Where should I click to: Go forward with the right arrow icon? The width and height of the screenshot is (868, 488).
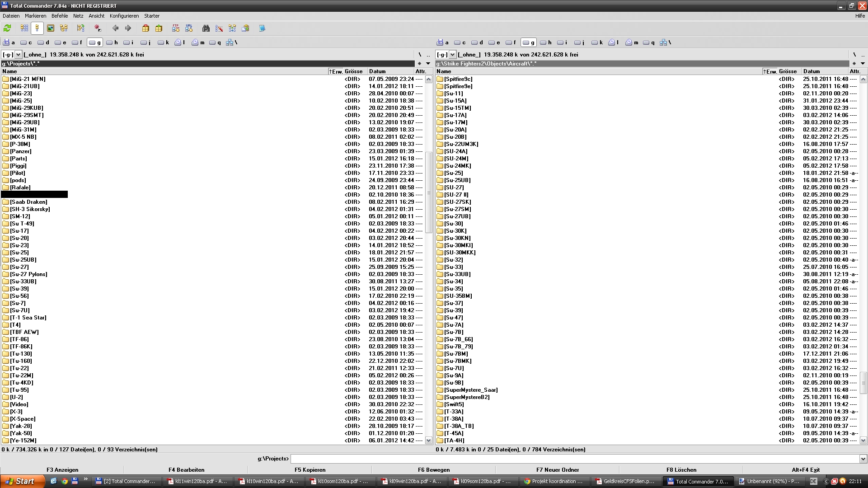pyautogui.click(x=128, y=28)
